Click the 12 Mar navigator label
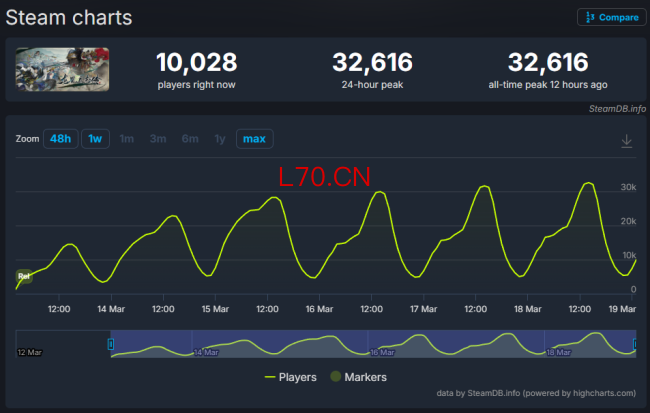Image resolution: width=650 pixels, height=413 pixels. pos(29,352)
